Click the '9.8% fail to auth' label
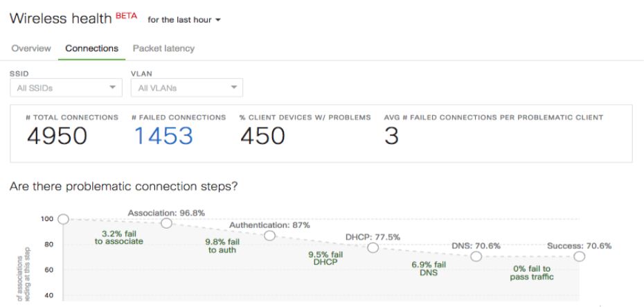The height and width of the screenshot is (307, 644). pyautogui.click(x=222, y=246)
